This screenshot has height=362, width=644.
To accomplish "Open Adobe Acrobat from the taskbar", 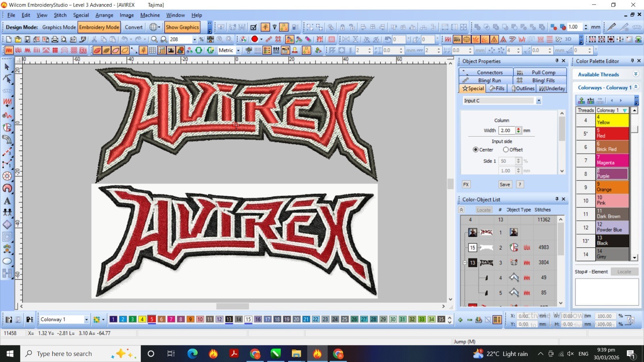I will click(x=234, y=354).
